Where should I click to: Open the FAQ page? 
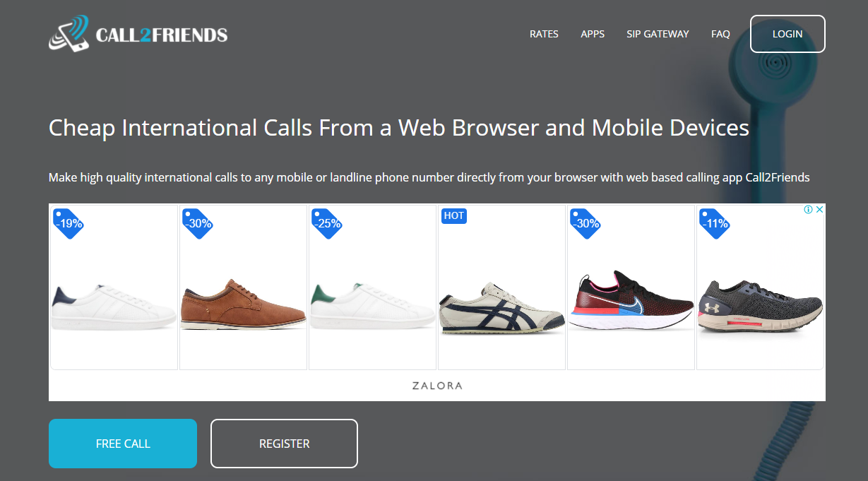pyautogui.click(x=720, y=34)
